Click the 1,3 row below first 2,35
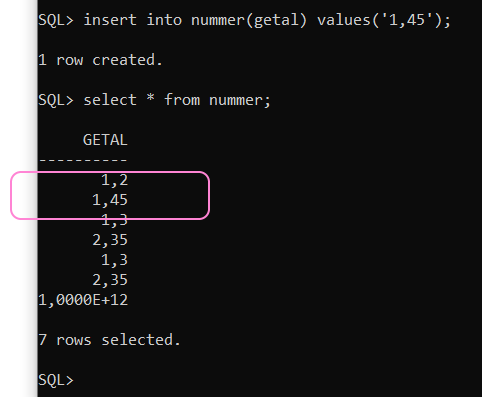 [x=114, y=260]
